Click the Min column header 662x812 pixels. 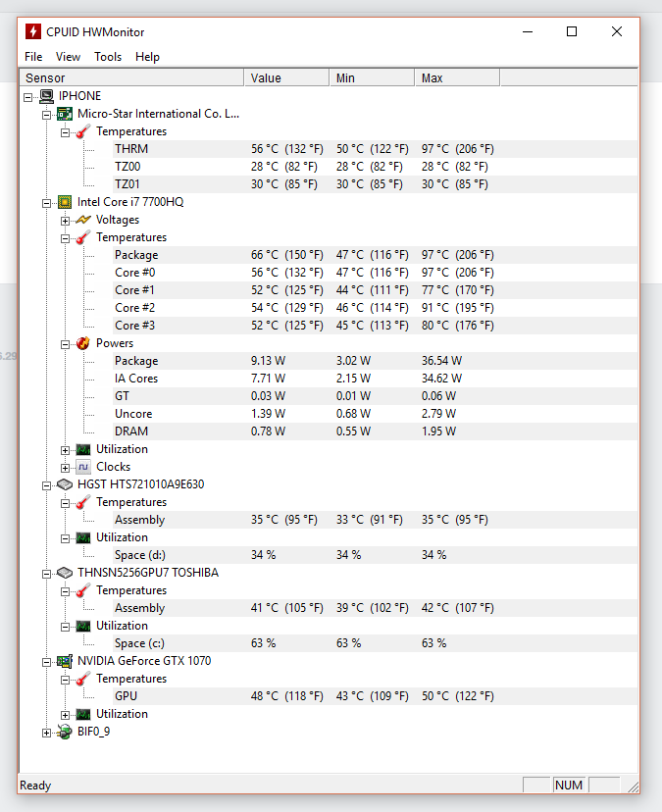coord(372,77)
